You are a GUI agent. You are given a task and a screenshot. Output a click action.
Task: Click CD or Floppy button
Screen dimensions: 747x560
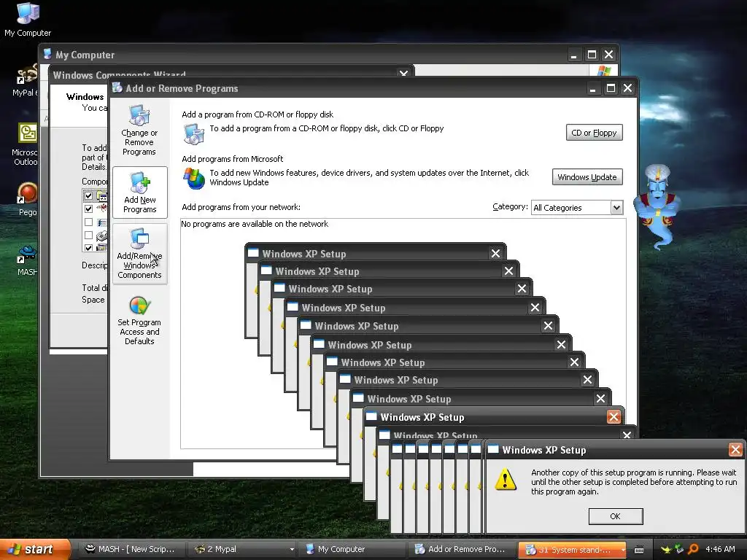pos(594,133)
